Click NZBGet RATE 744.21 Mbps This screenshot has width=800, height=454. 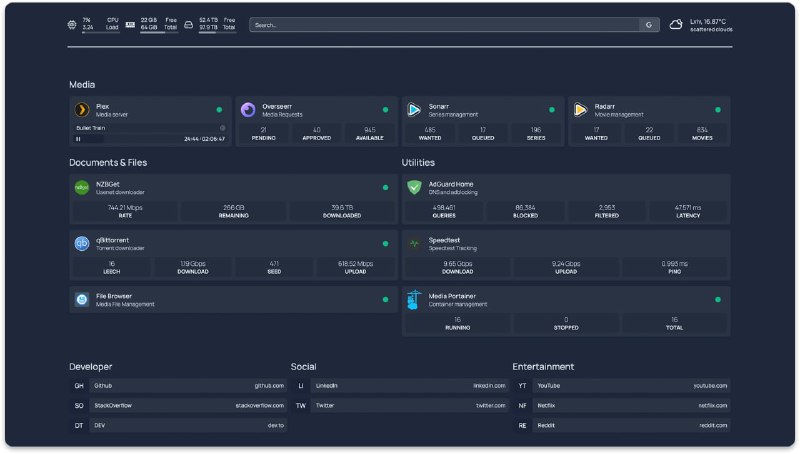click(x=125, y=211)
